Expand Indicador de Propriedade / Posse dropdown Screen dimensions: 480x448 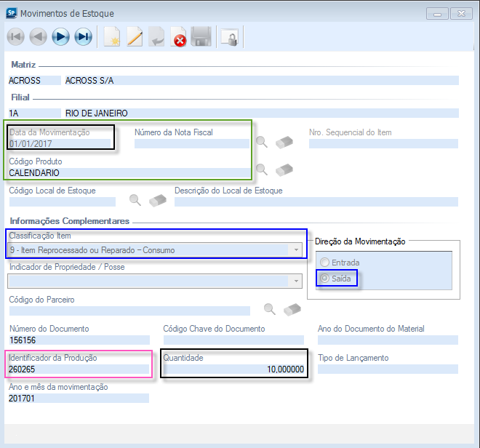(x=296, y=281)
